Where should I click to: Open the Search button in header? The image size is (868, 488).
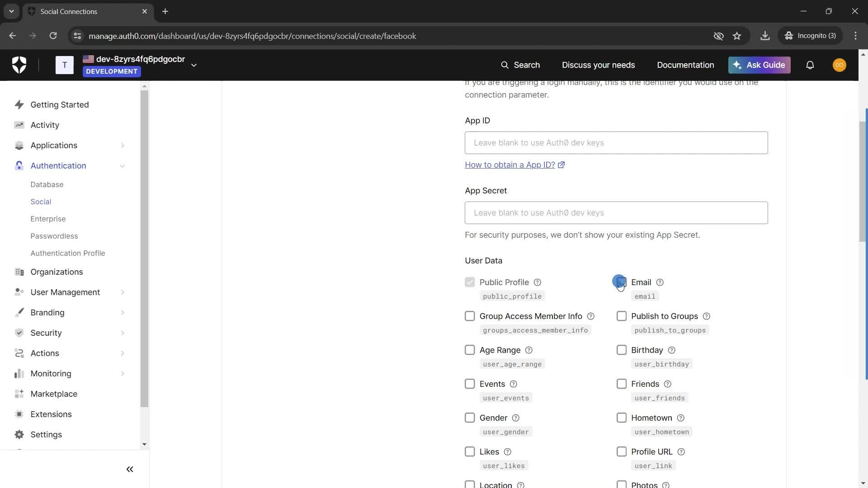(x=520, y=65)
